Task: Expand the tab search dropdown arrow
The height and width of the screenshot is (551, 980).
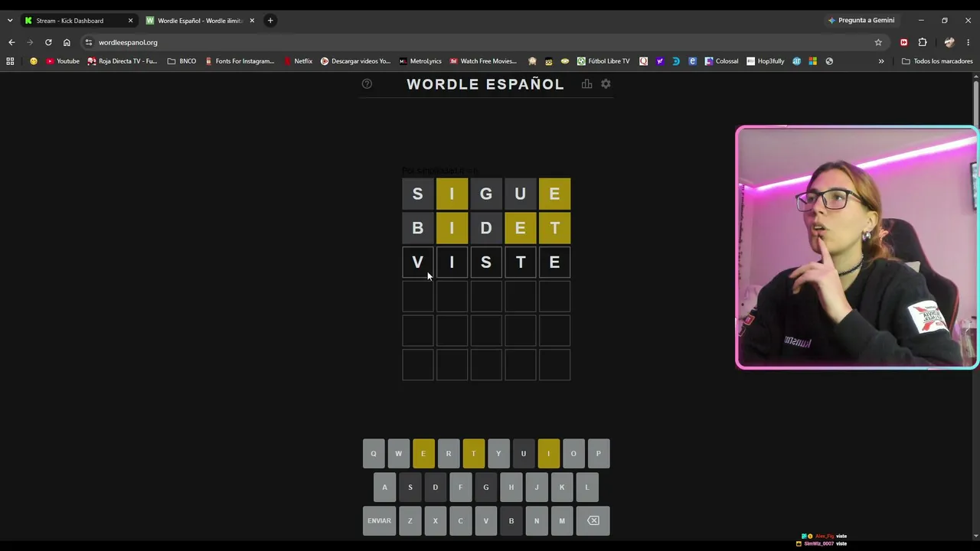Action: tap(10, 21)
